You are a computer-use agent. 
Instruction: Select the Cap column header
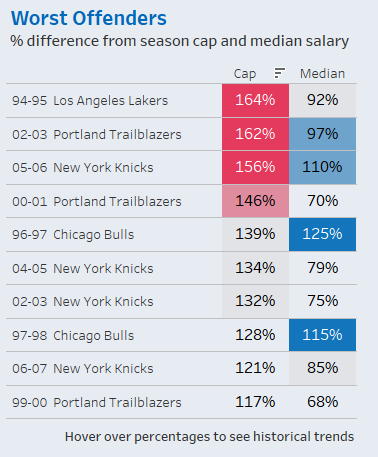(x=245, y=74)
